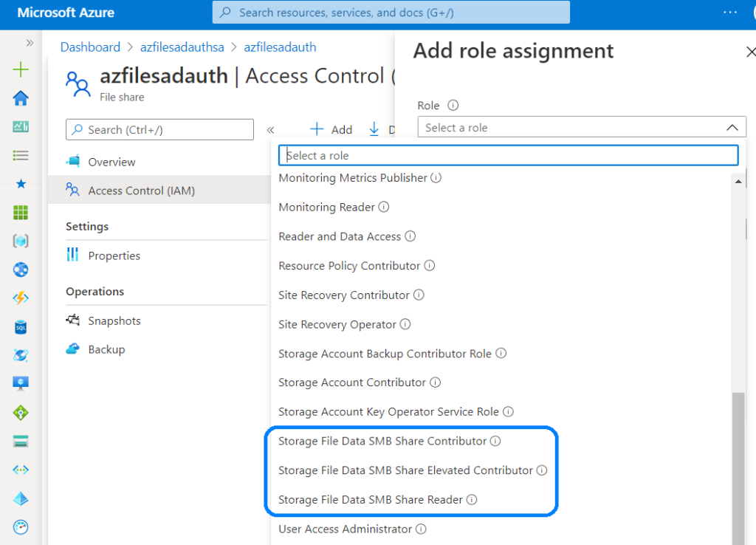Viewport: 756px width, 545px height.
Task: Pick Storage File Data SMB Share Elevated Contributor
Action: tap(405, 470)
